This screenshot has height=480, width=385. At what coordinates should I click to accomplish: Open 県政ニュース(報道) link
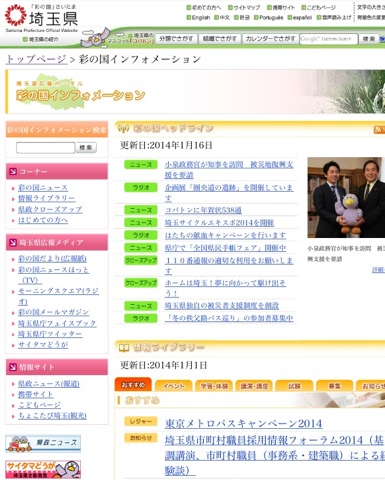coord(49,384)
